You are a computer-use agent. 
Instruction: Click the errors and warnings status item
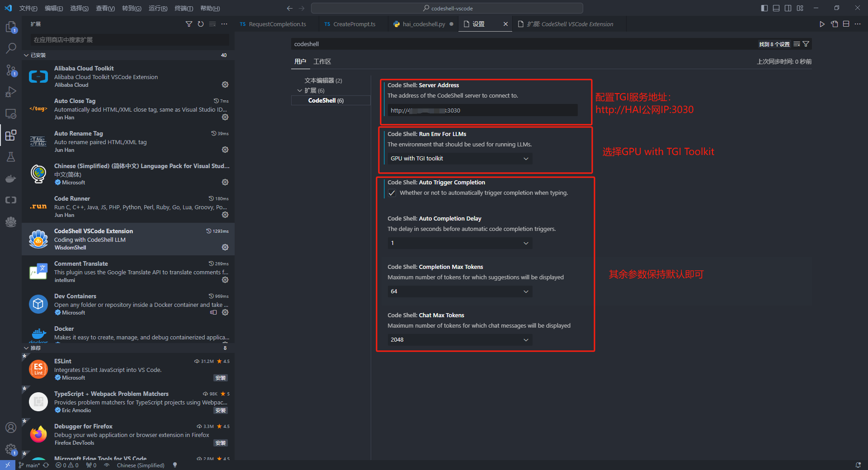(x=67, y=465)
